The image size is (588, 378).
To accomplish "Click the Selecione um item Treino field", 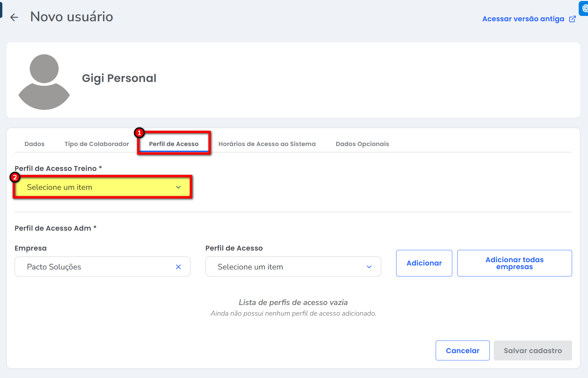I will [x=96, y=187].
